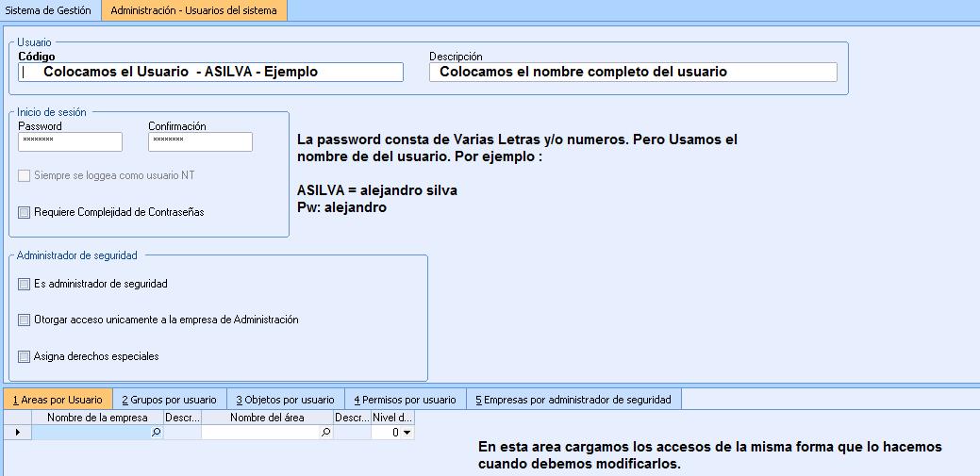Click the Descripción text field

pos(632,72)
